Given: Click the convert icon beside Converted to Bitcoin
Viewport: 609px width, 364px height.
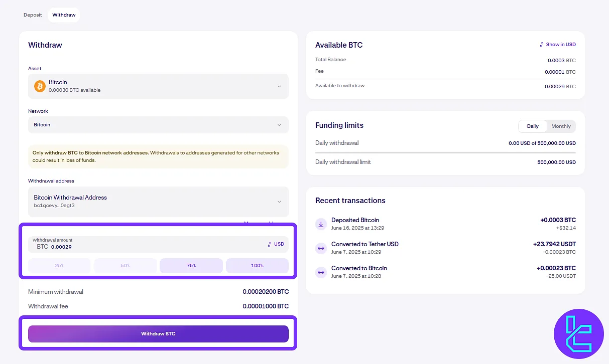Looking at the screenshot, I should [x=321, y=272].
